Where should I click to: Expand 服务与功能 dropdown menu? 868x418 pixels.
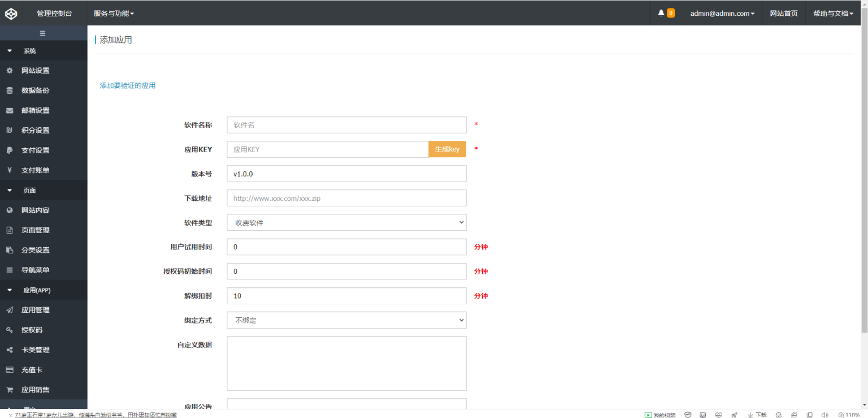[114, 13]
